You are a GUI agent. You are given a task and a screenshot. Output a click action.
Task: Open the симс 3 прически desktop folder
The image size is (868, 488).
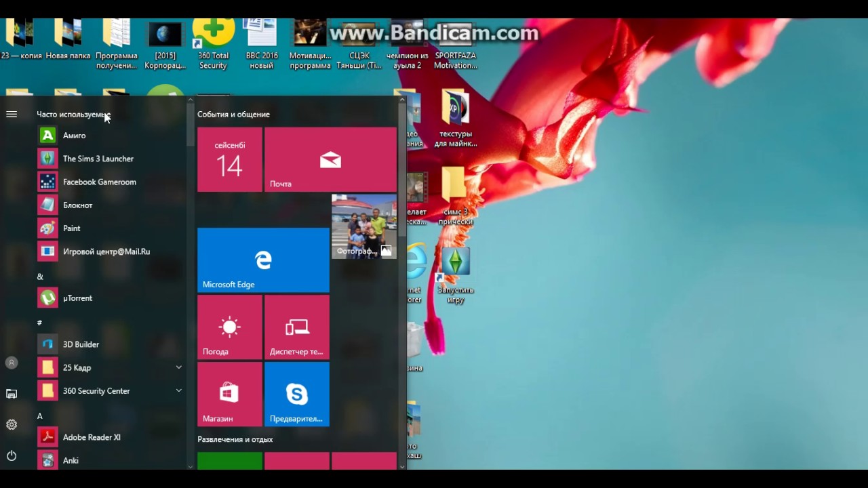(456, 197)
